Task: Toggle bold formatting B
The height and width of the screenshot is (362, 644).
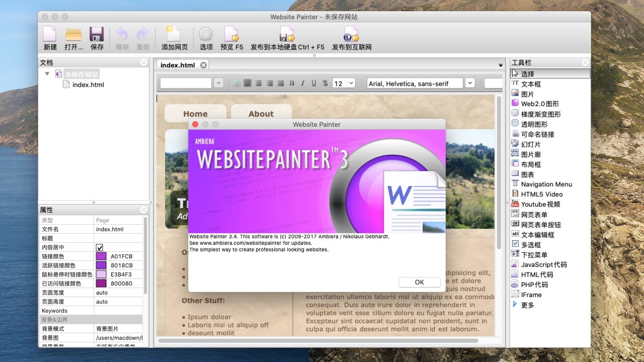Action: click(x=292, y=83)
